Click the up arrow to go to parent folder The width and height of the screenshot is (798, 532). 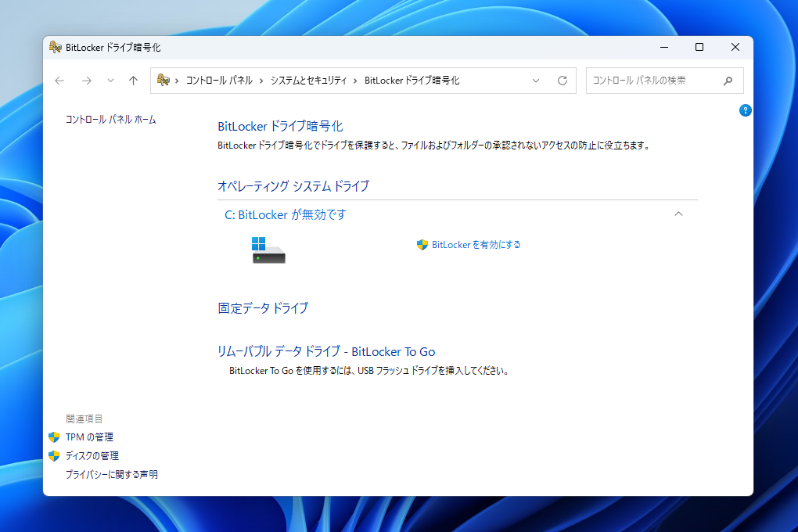click(x=133, y=80)
